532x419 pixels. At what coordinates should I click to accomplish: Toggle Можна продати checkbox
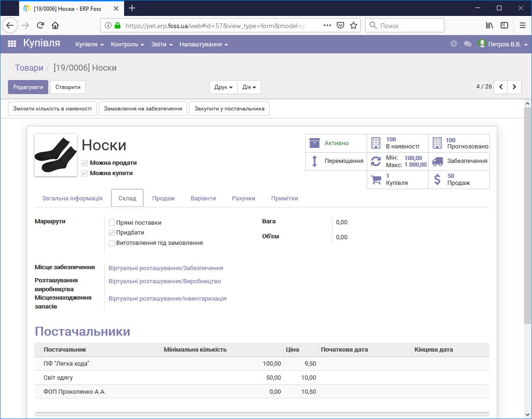coord(84,163)
